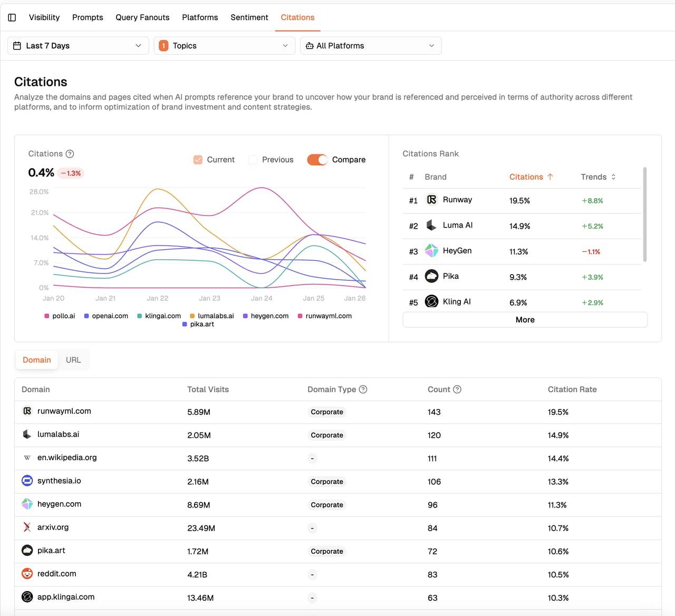The image size is (675, 616).
Task: Toggle pollo.ai legend series
Action: pyautogui.click(x=60, y=316)
